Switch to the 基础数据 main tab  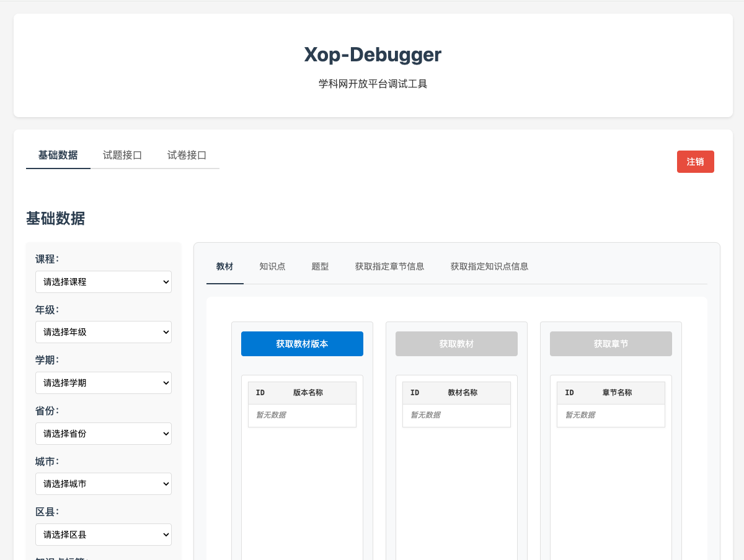tap(58, 155)
